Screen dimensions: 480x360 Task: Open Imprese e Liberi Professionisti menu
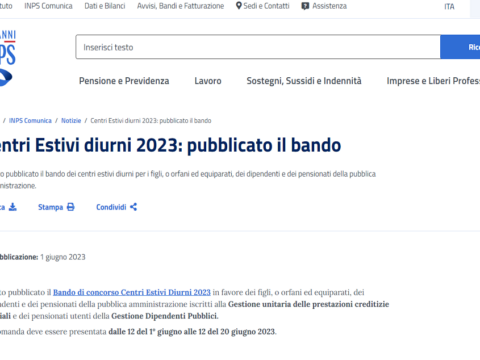(x=433, y=81)
